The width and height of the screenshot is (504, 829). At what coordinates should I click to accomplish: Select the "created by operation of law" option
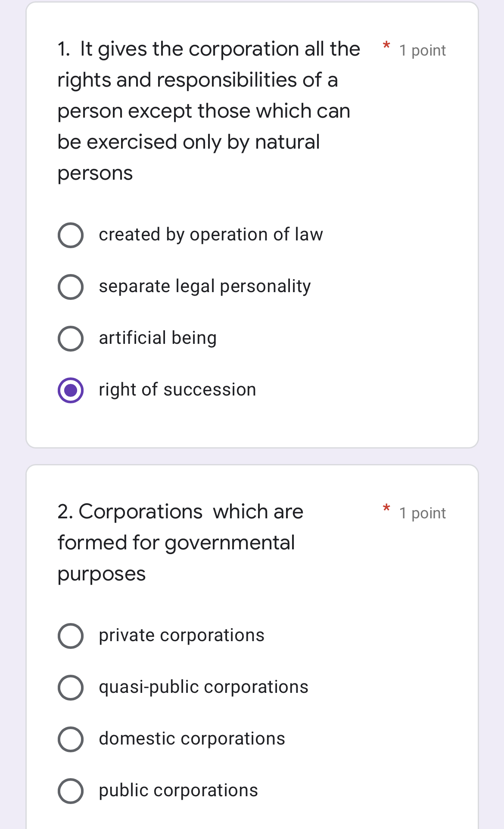(x=70, y=235)
